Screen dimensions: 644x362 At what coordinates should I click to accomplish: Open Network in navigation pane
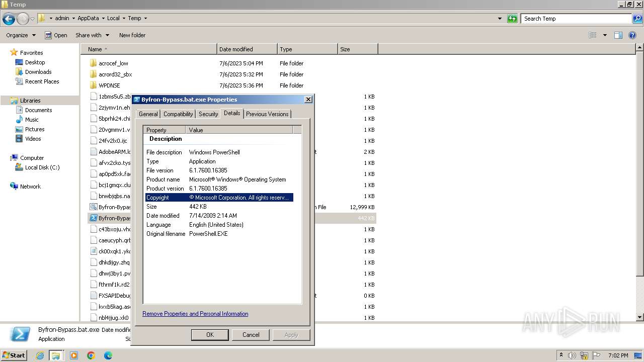[30, 187]
